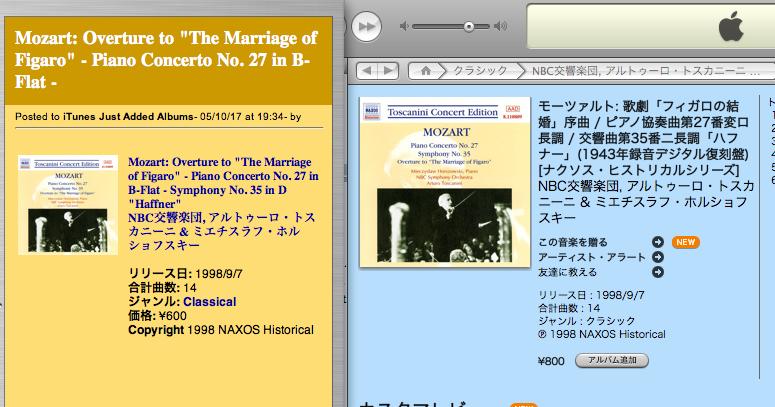Go back with the iTunes Store back arrow
Viewport: 775px width, 407px height.
click(x=367, y=71)
